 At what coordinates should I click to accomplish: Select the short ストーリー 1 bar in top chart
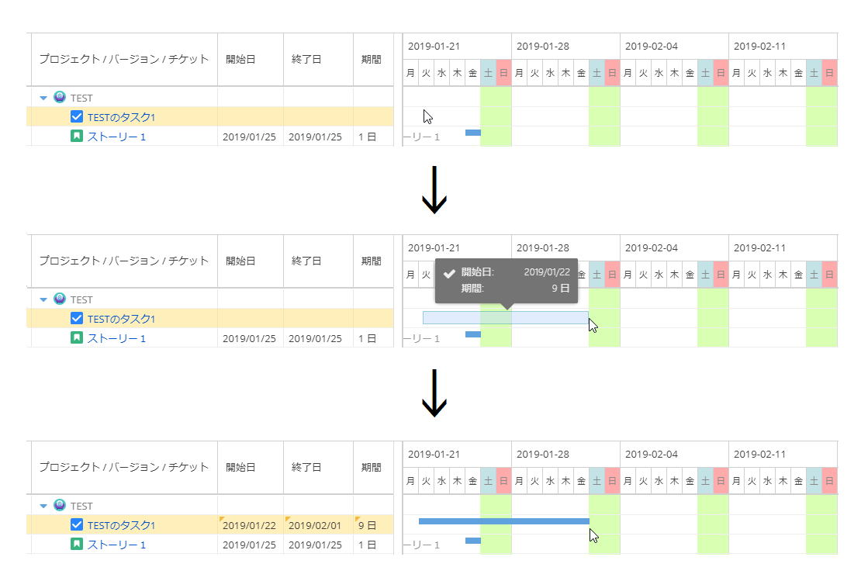tap(473, 133)
